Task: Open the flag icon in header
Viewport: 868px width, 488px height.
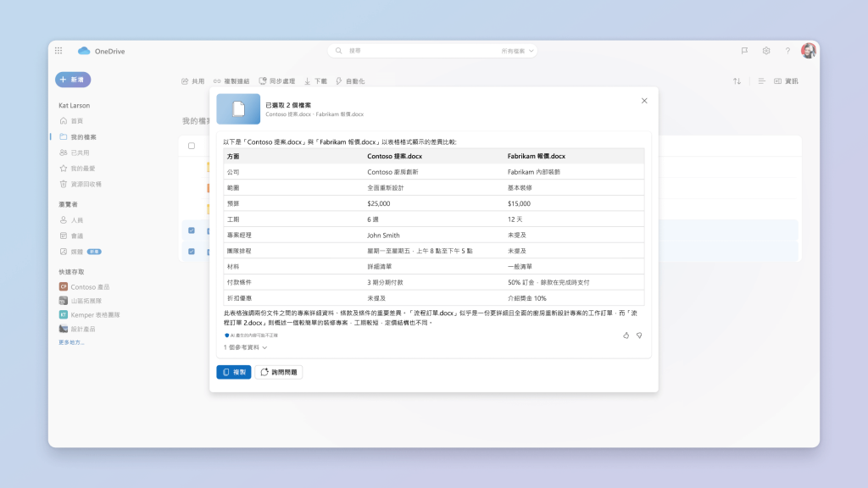Action: 744,51
